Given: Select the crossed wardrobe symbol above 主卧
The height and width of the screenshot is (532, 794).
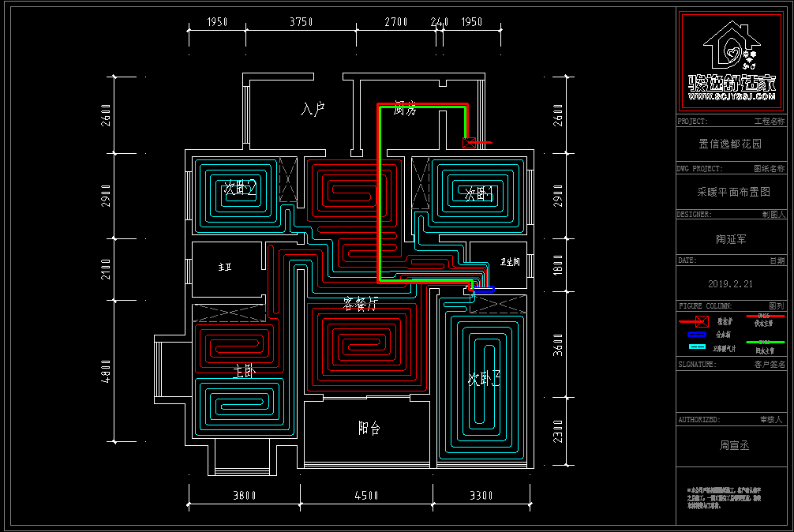Looking at the screenshot, I should pos(228,312).
